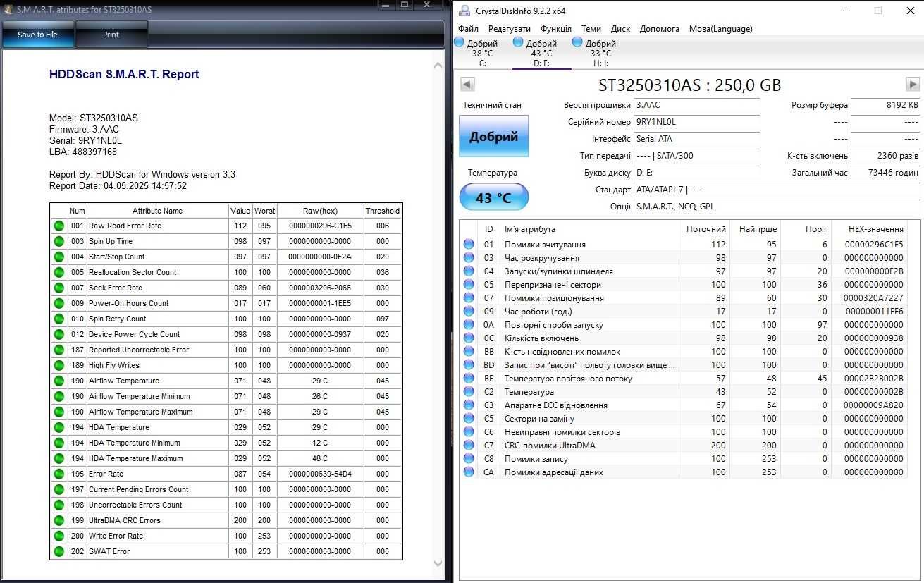This screenshot has width=924, height=583.
Task: Open Диск menu
Action: [x=620, y=29]
